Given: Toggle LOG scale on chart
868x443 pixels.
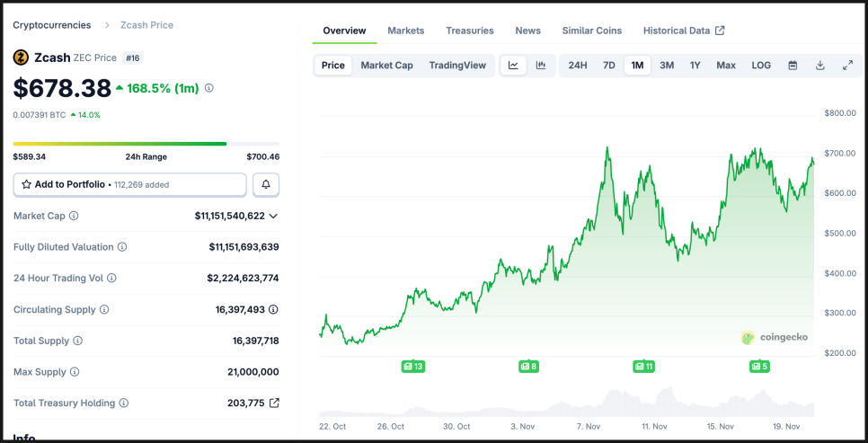Looking at the screenshot, I should pyautogui.click(x=761, y=66).
